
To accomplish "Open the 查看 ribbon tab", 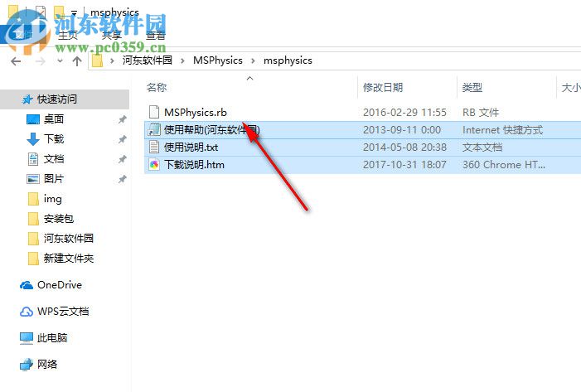I will pyautogui.click(x=155, y=36).
